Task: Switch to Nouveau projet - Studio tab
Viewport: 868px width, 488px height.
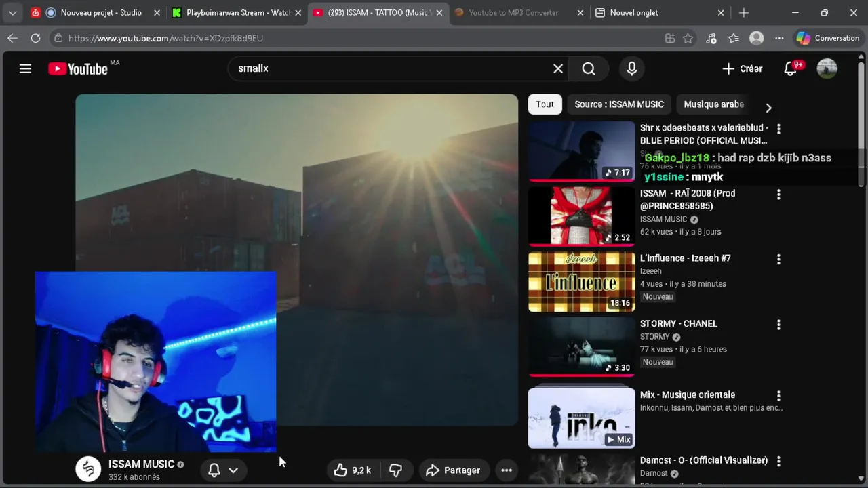Action: tap(94, 12)
